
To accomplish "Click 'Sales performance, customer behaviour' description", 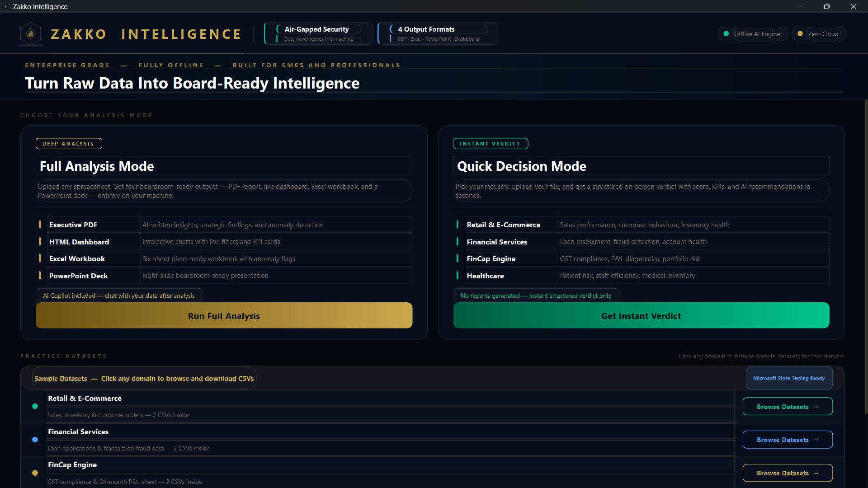I will click(x=645, y=225).
